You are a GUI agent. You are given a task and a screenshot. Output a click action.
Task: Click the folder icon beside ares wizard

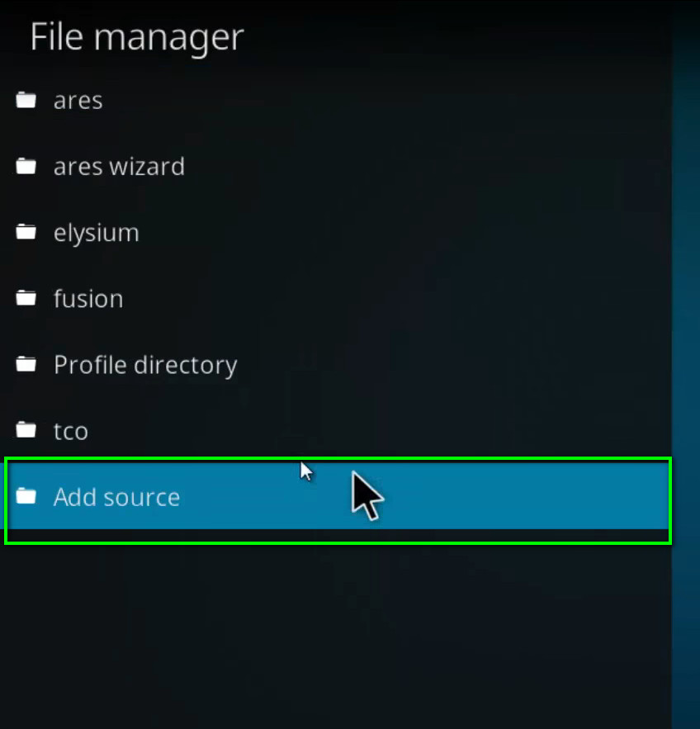tap(26, 165)
